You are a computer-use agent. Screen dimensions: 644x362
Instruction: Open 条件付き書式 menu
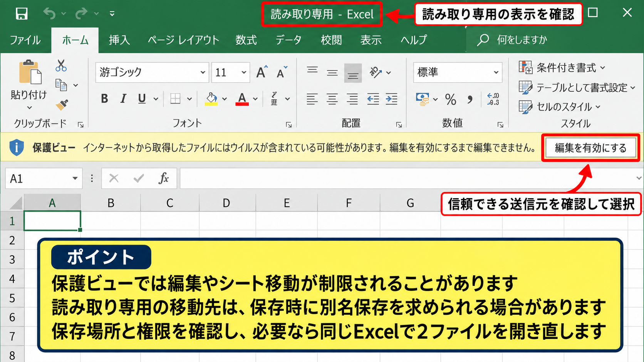coord(562,68)
